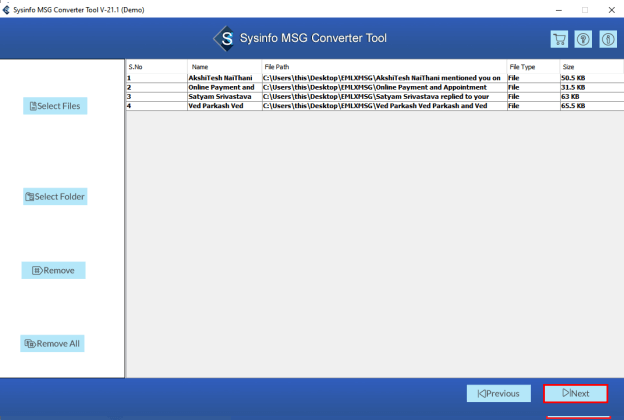Go back with the Previous button
This screenshot has width=624, height=420.
pos(499,393)
